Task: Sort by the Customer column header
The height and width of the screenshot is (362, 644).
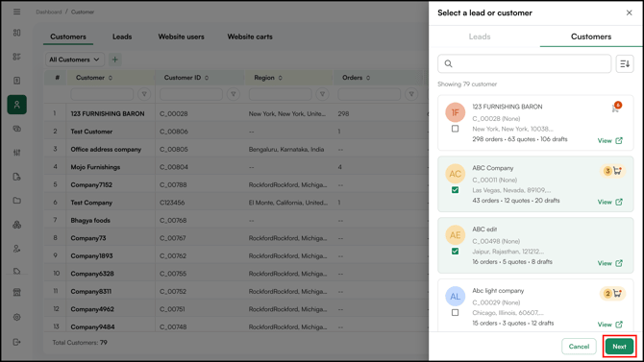Action: pyautogui.click(x=94, y=78)
